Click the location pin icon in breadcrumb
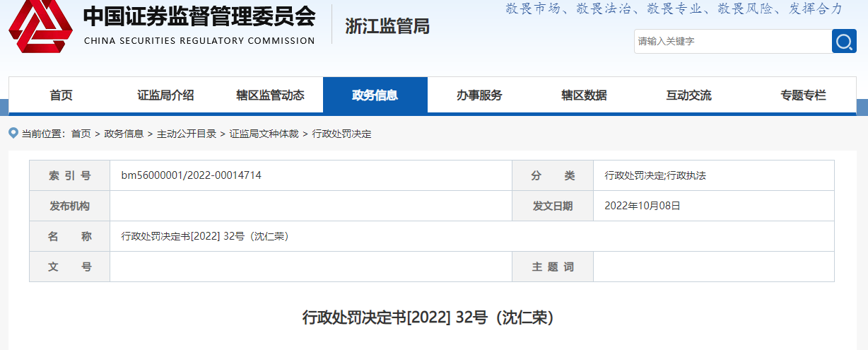This screenshot has width=868, height=350. pyautogui.click(x=13, y=133)
